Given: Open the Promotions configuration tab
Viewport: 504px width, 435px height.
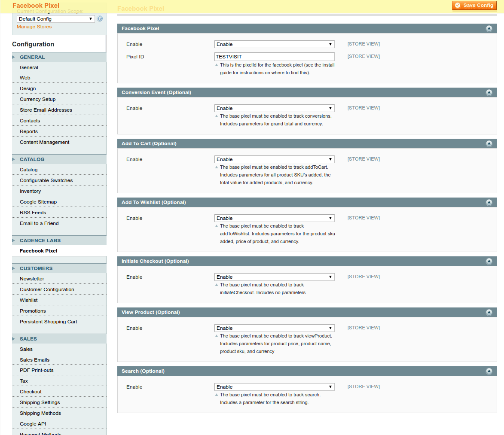Looking at the screenshot, I should [59, 311].
